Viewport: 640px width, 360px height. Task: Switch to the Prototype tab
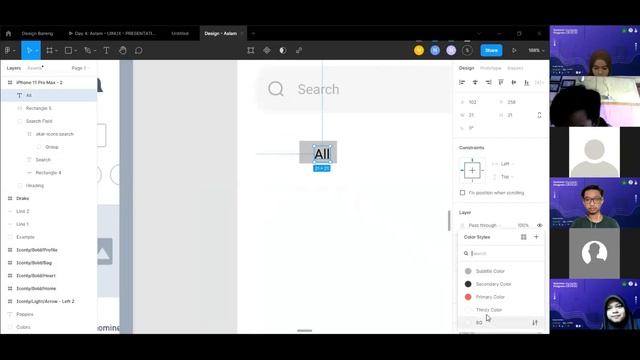click(x=490, y=68)
